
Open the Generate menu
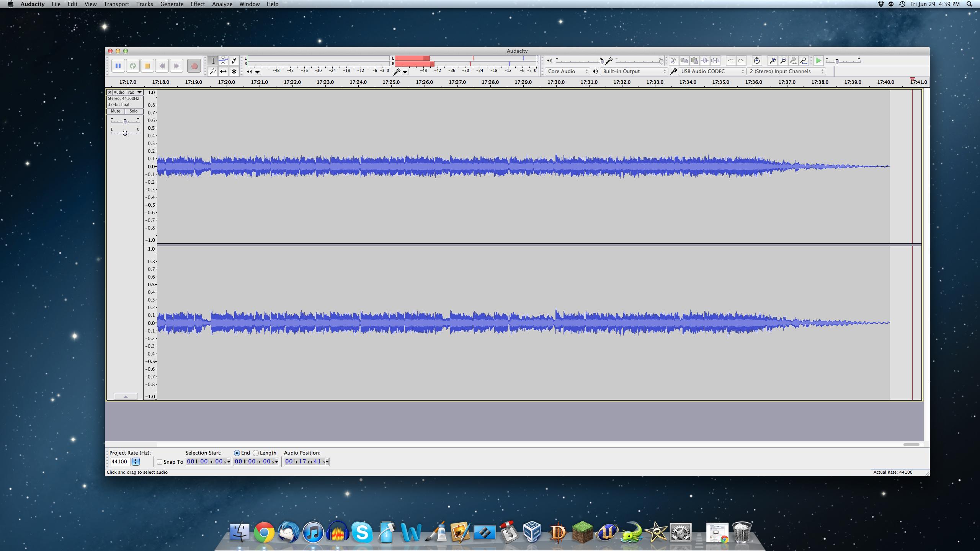pos(171,4)
